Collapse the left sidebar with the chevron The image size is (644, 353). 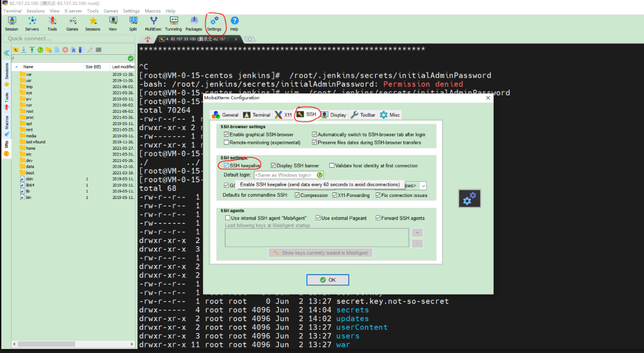point(6,53)
